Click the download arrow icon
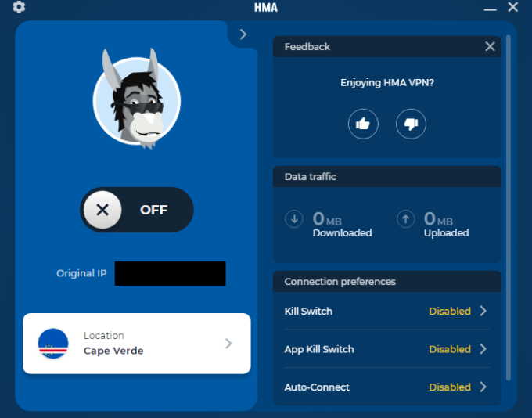The image size is (532, 418). pos(294,219)
